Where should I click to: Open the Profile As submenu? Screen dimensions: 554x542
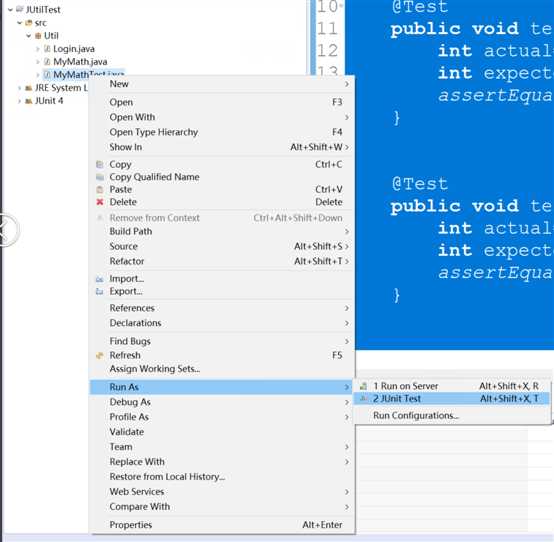tap(222, 417)
